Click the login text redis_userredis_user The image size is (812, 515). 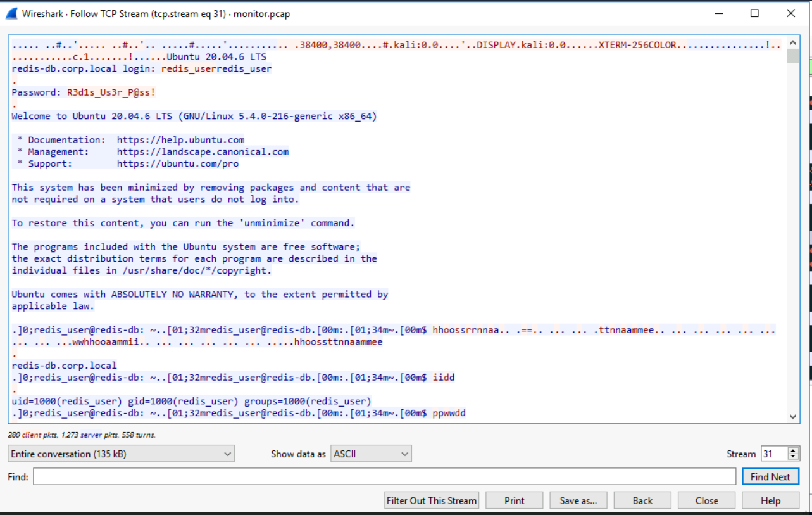tap(216, 68)
